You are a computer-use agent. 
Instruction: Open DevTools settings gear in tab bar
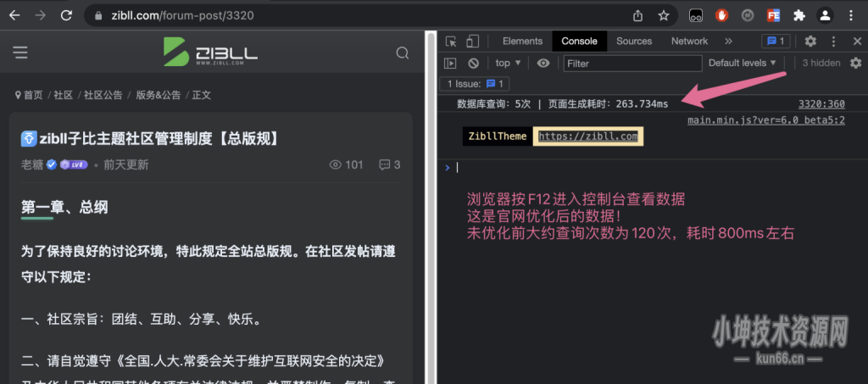[x=810, y=42]
